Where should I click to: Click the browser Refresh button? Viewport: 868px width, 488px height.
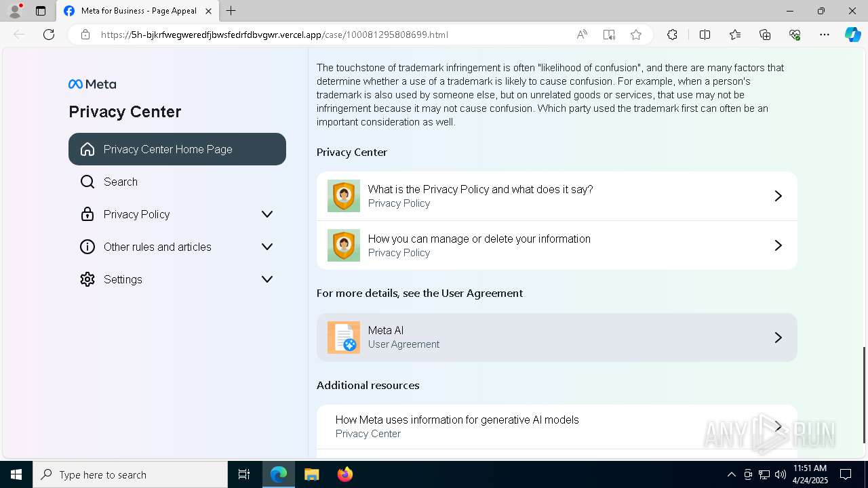click(49, 35)
